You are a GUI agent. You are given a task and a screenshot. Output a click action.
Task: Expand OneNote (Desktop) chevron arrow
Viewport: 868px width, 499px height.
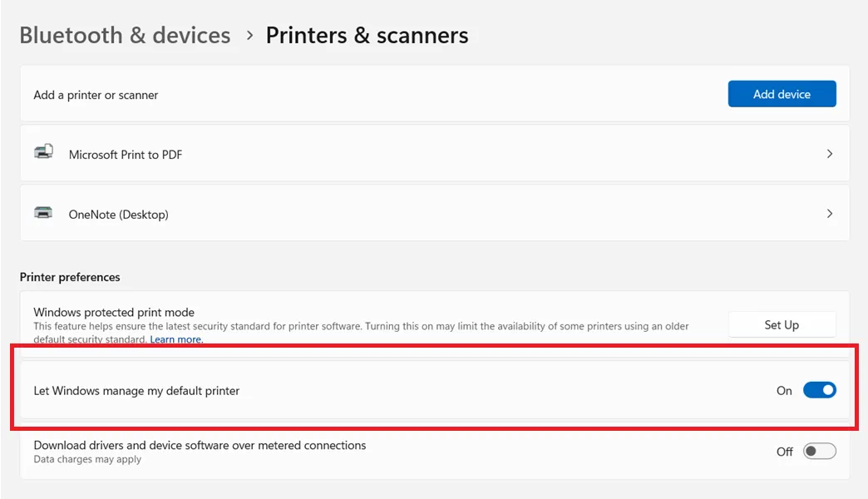(x=829, y=214)
